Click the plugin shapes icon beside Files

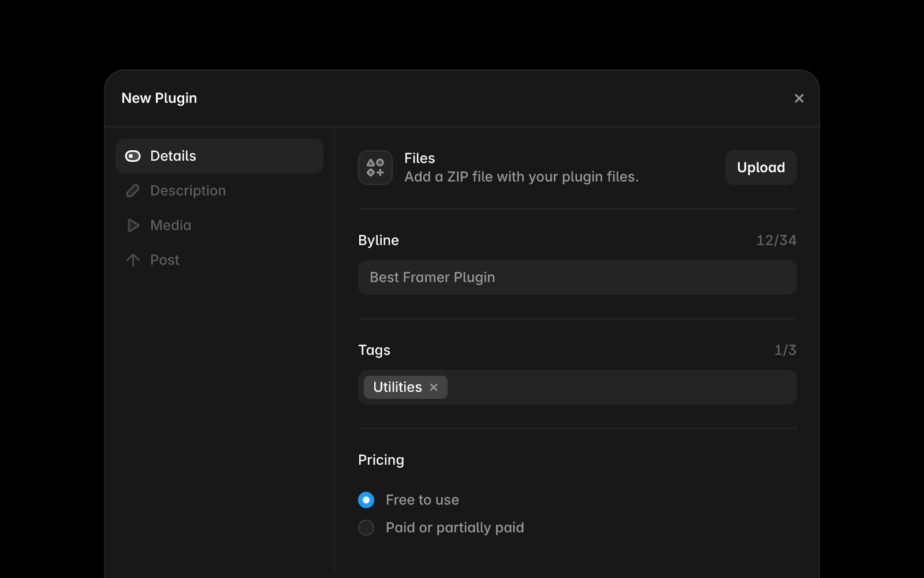pos(375,168)
